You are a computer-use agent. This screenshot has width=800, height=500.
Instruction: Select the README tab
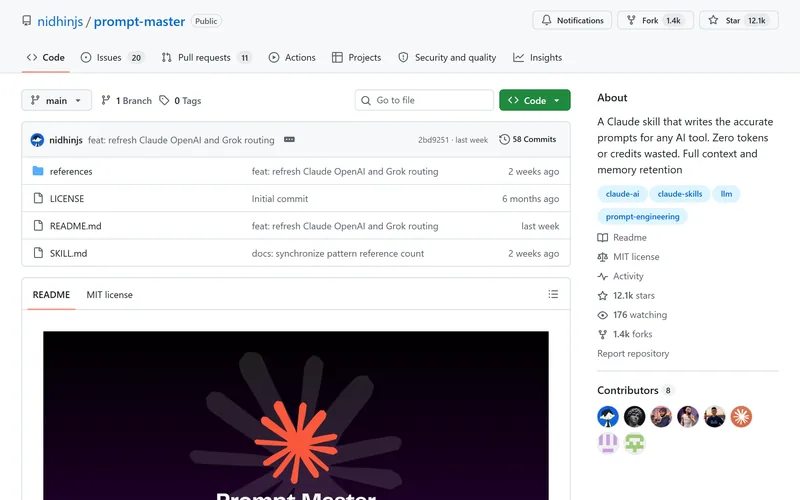tap(51, 295)
